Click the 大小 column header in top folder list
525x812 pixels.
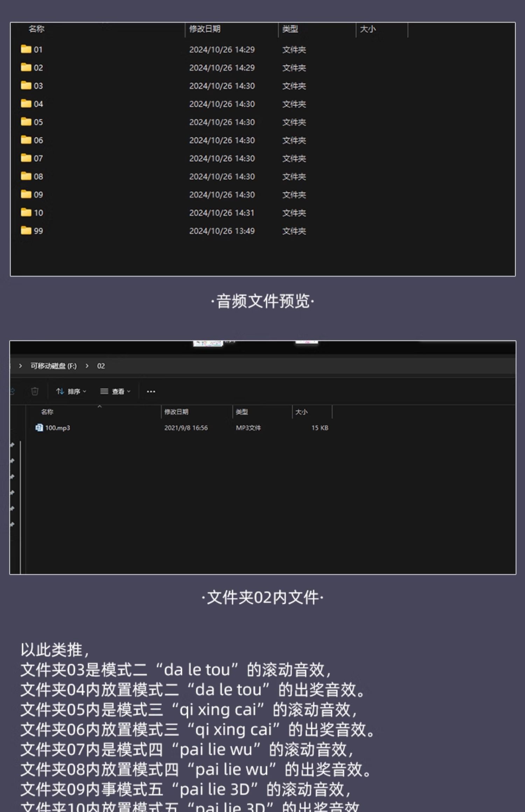click(368, 29)
